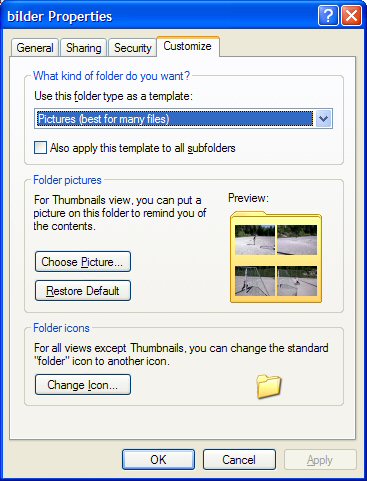Image resolution: width=367 pixels, height=481 pixels.
Task: Close the bilder Properties dialog
Action: pyautogui.click(x=351, y=16)
